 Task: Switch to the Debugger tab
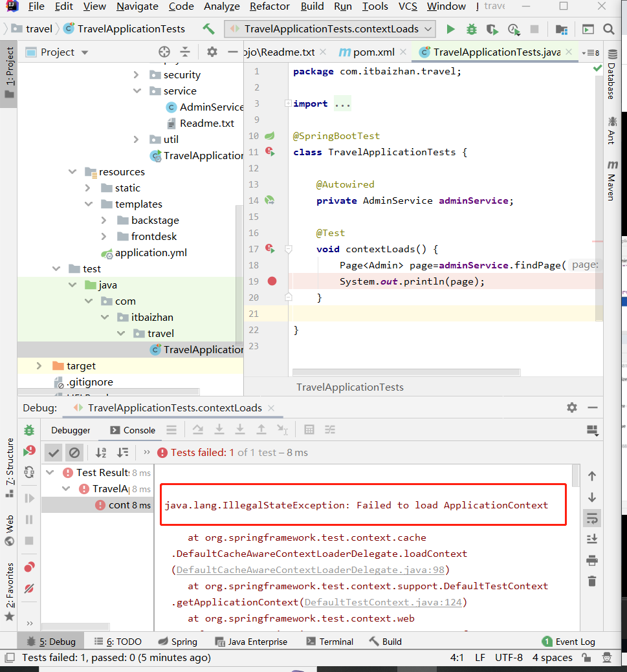tap(71, 430)
